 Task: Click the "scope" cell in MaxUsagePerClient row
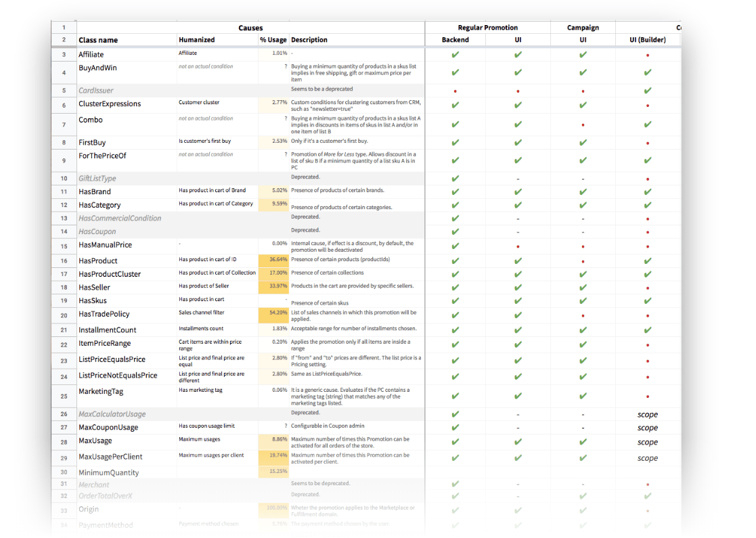pyautogui.click(x=648, y=458)
